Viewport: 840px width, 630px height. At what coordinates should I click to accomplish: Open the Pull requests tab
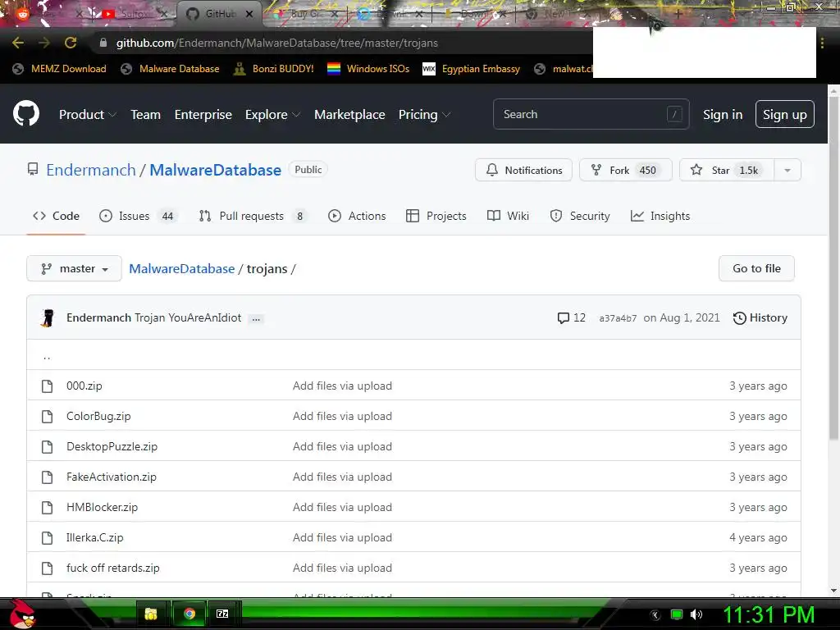pyautogui.click(x=253, y=216)
